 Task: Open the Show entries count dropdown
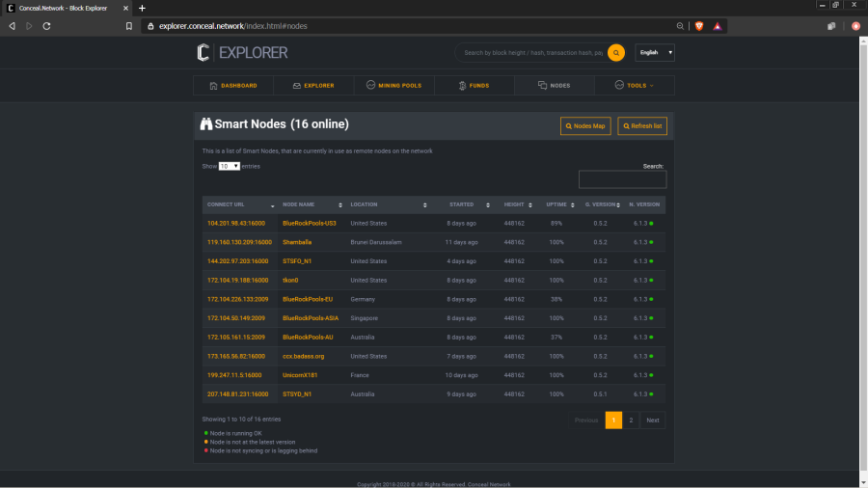tap(230, 166)
